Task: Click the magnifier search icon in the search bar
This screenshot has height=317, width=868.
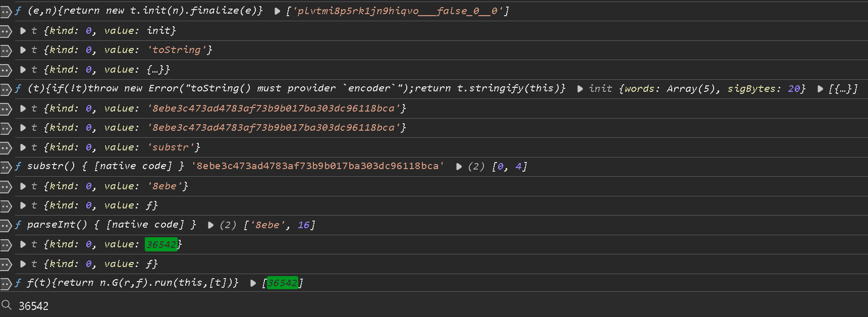Action: click(x=7, y=305)
